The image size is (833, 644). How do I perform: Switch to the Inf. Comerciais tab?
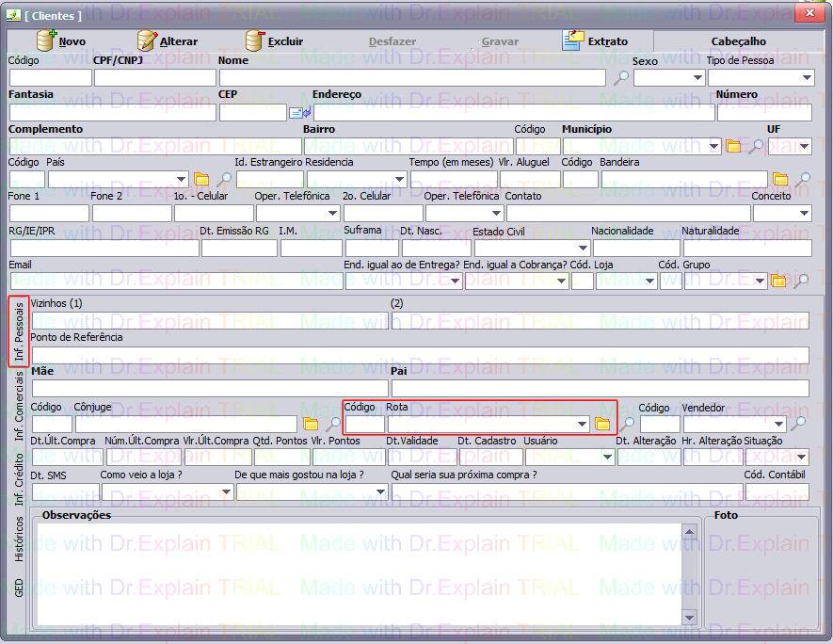(19, 406)
